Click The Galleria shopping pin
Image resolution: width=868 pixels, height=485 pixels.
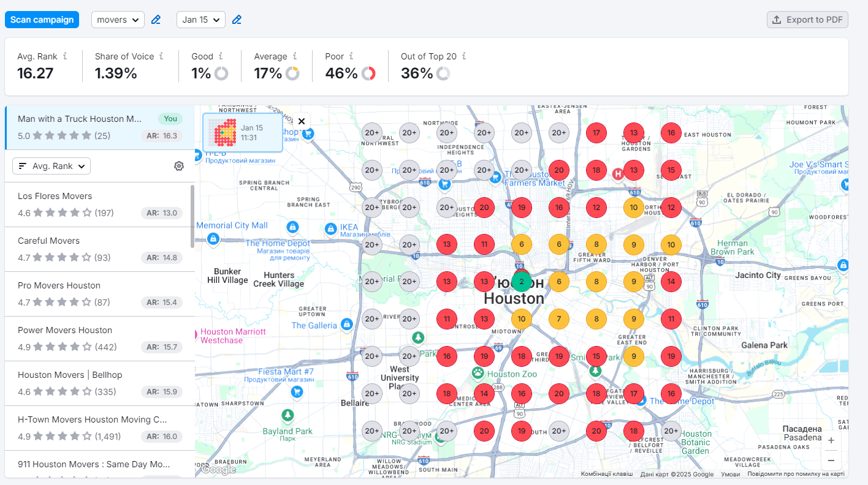pyautogui.click(x=347, y=323)
